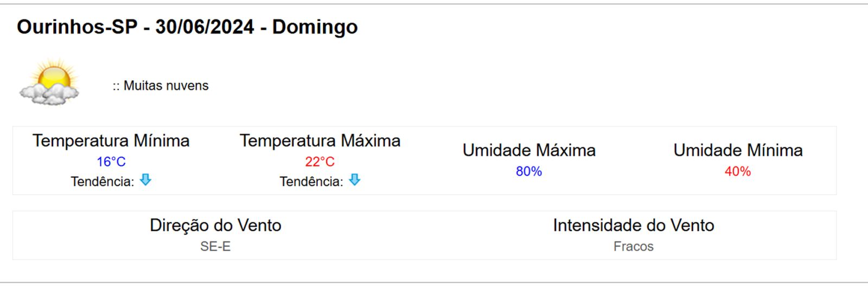Click the minimum temperature downward trend arrow
Screen dimensions: 868x290
pyautogui.click(x=145, y=180)
